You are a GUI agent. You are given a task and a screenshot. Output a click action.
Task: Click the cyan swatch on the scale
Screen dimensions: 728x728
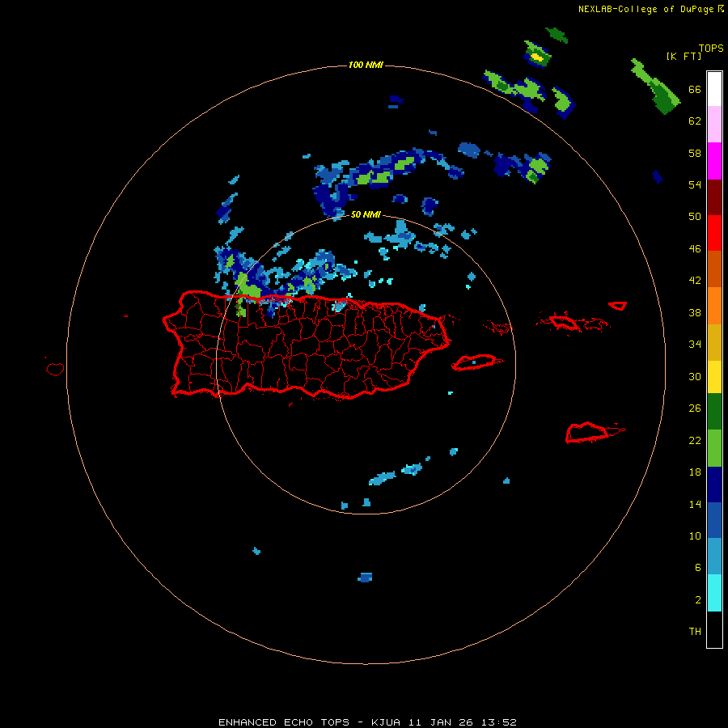714,593
